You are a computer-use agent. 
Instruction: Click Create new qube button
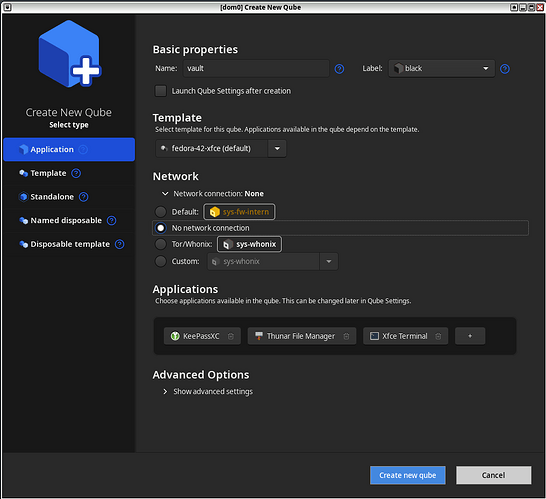click(x=407, y=475)
